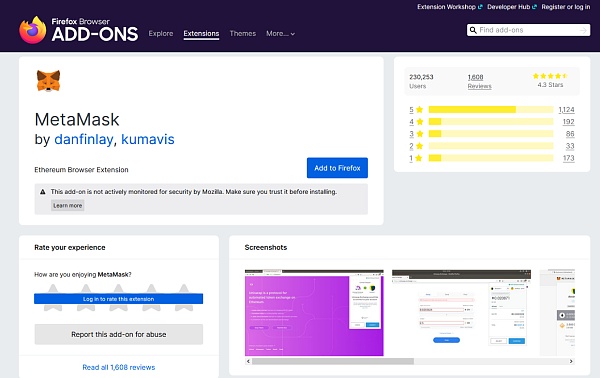Open the partially visible third screenshot thumbnail
Viewport: 600px width, 378px height.
[557, 313]
